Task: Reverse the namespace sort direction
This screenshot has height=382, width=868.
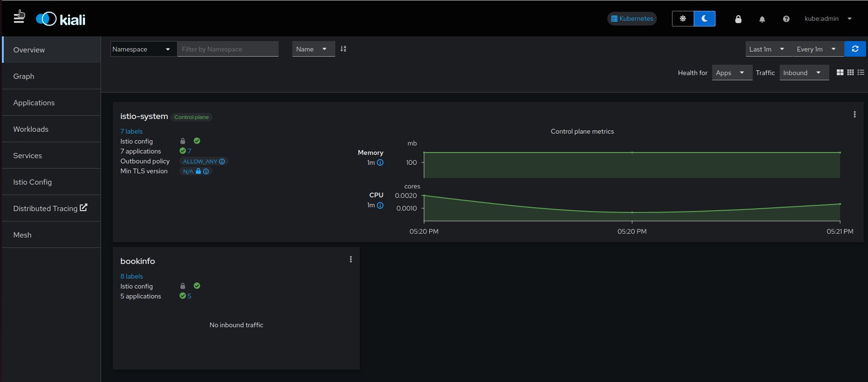Action: tap(343, 49)
